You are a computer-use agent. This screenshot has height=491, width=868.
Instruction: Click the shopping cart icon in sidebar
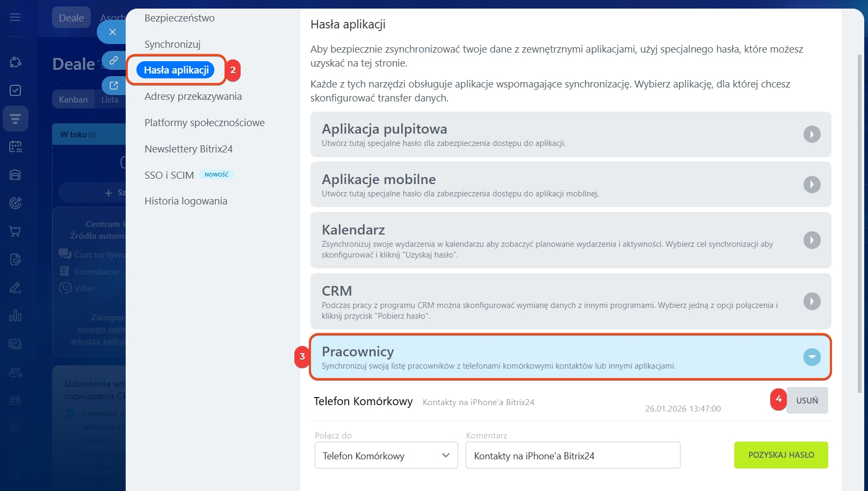[x=16, y=231]
